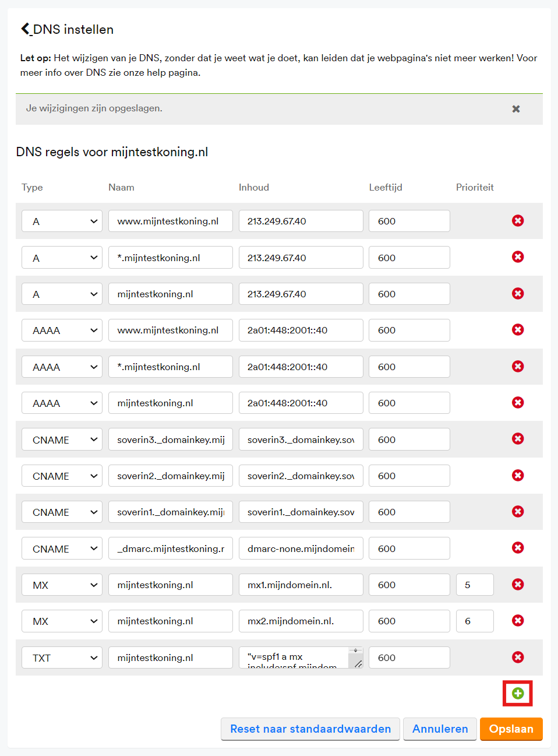Save changes with the Opslaan button

[x=511, y=729]
